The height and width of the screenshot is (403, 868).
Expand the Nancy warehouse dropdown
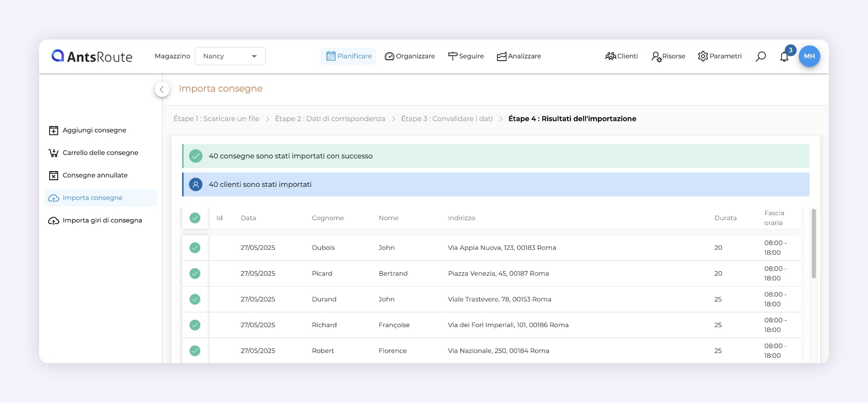pos(230,56)
